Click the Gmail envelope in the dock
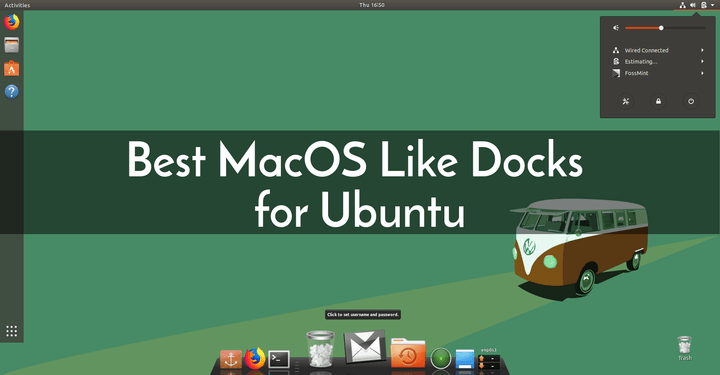Viewport: 720px width, 375px height. coord(365,347)
